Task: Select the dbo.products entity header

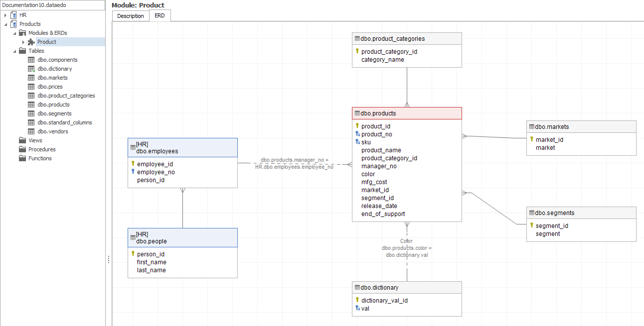Action: point(407,113)
